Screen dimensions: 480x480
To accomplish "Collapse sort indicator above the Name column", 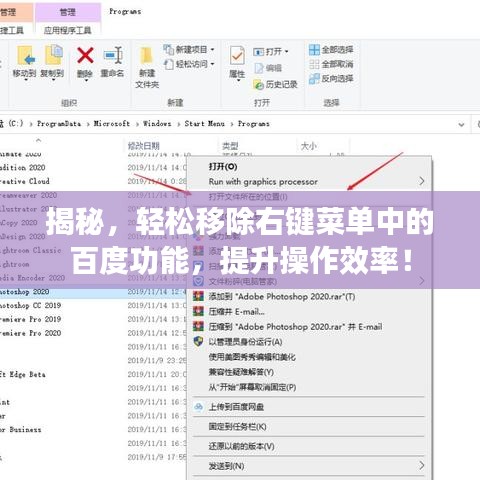I will (39, 140).
